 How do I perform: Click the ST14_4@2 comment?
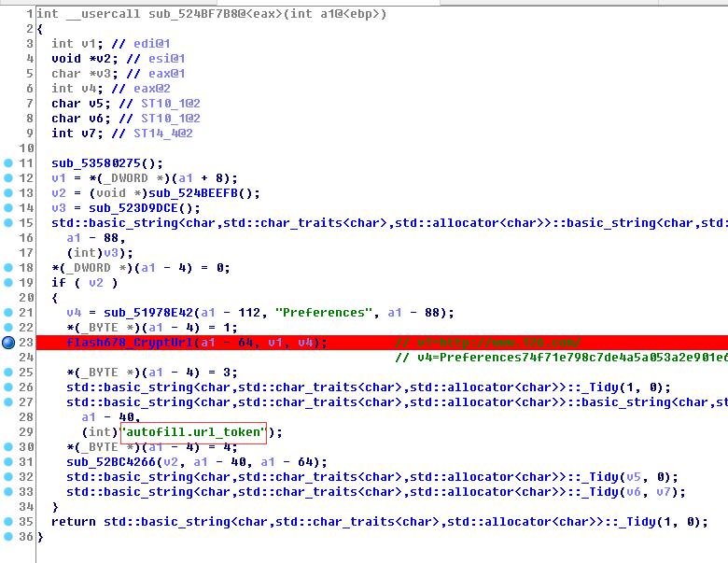pos(163,134)
